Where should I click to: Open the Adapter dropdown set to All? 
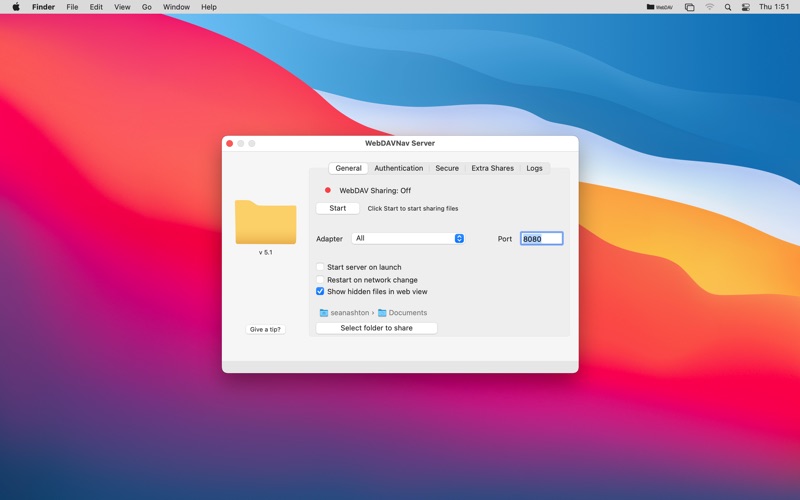coord(408,238)
